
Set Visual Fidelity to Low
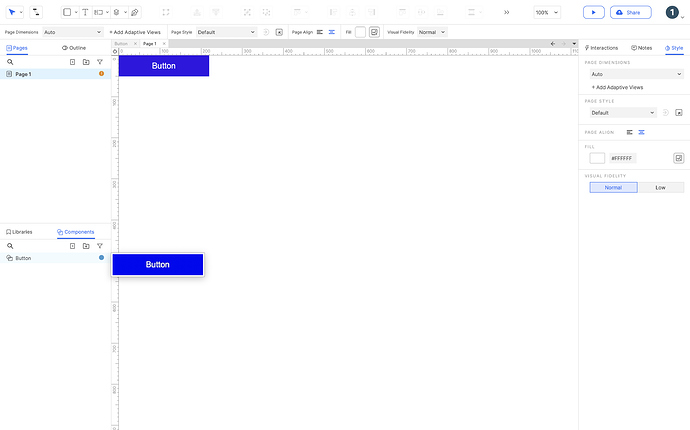(661, 187)
